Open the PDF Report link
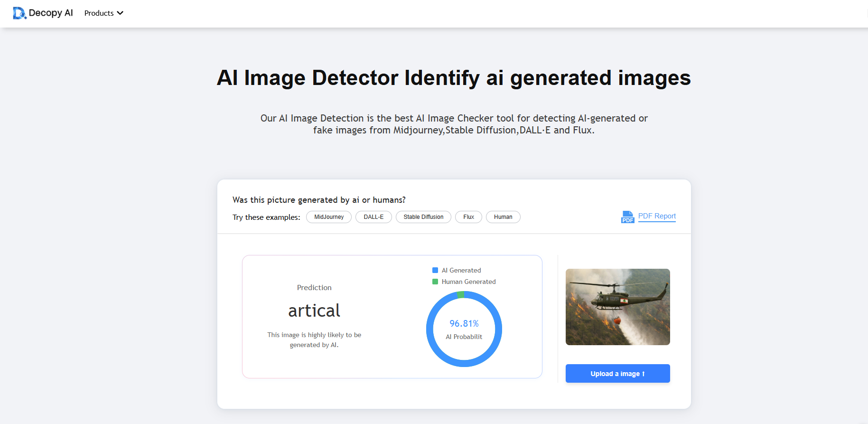This screenshot has height=424, width=868. [x=657, y=216]
